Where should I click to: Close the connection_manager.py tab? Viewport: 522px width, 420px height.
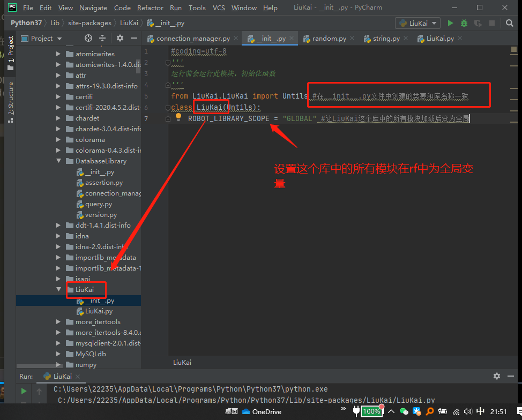pos(236,38)
